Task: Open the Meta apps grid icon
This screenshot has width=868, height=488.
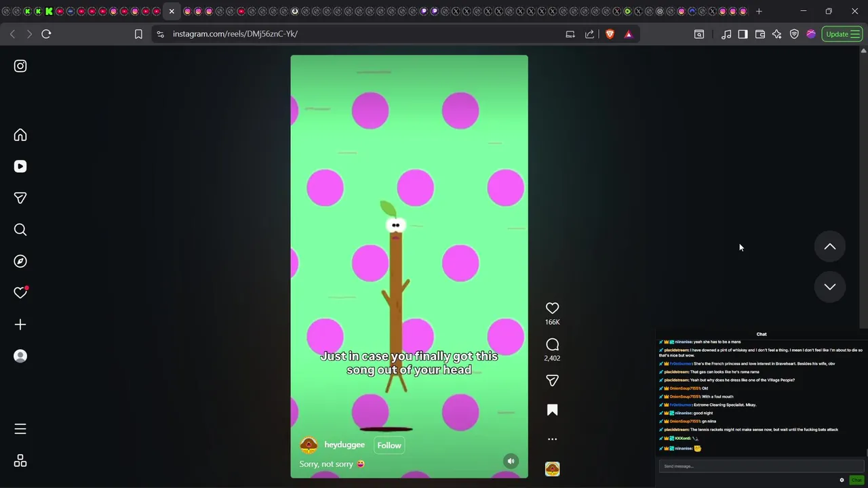Action: click(20, 461)
